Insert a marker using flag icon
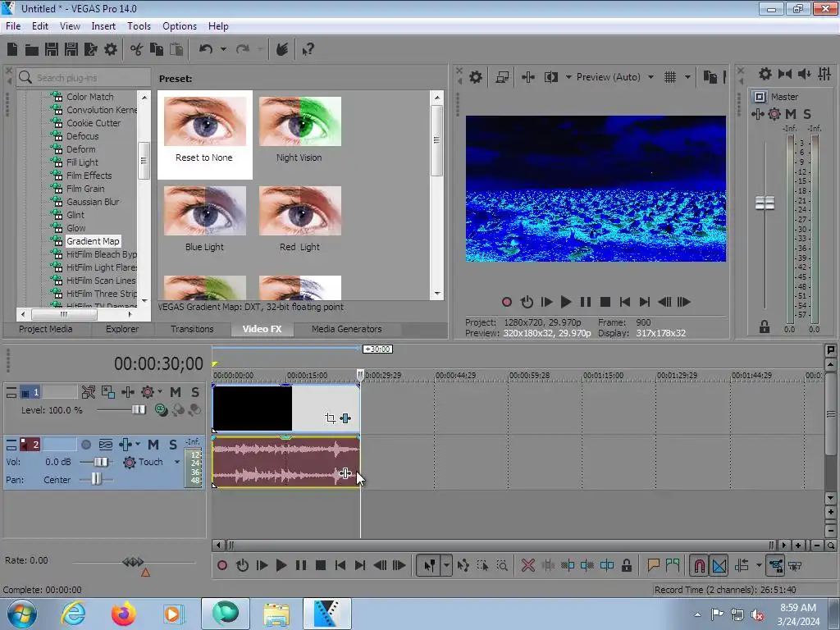 [x=653, y=565]
